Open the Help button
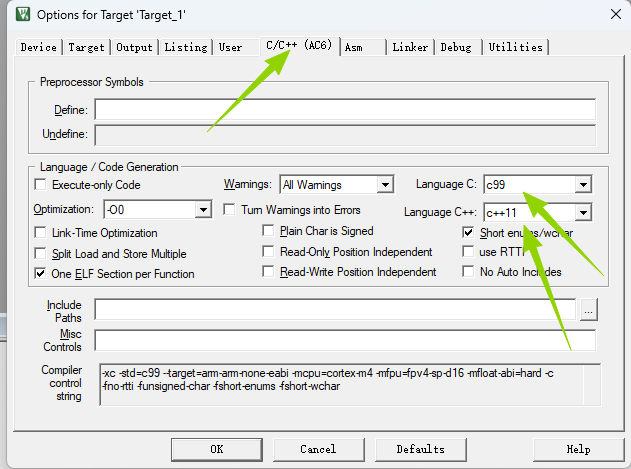 point(578,449)
